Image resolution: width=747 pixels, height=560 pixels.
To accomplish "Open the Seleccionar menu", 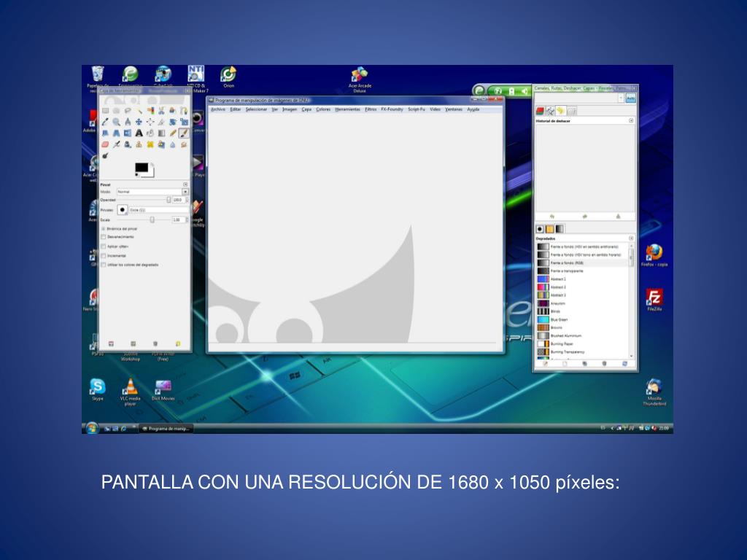I will click(256, 109).
